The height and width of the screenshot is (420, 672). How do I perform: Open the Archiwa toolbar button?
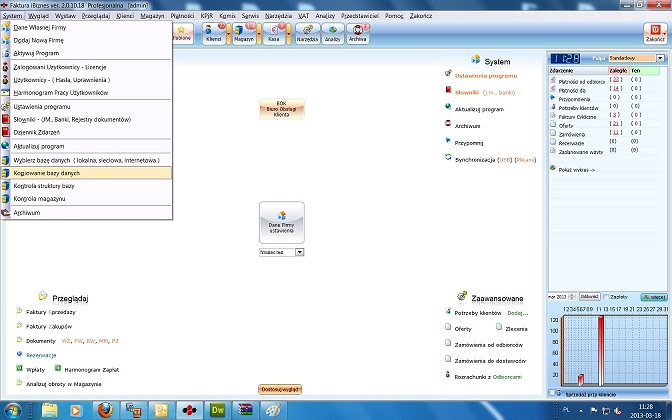(357, 34)
